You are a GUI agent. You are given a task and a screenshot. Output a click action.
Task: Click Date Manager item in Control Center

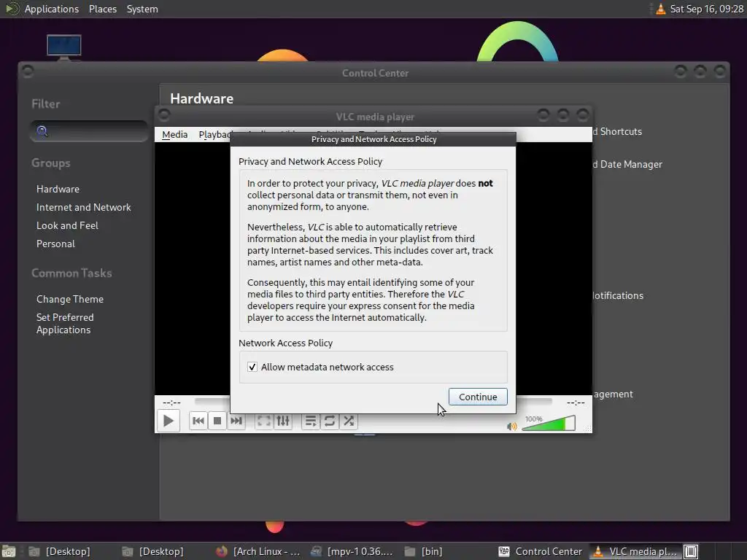pos(627,164)
